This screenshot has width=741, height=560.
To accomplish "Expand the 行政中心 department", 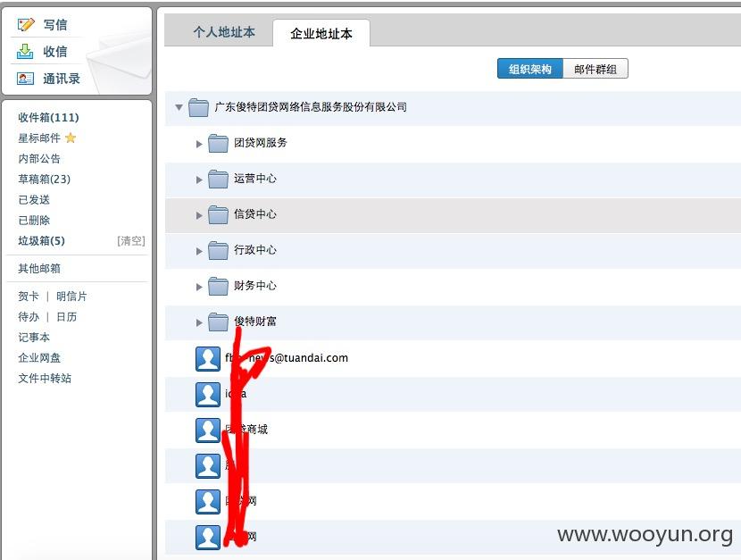I will tap(199, 251).
